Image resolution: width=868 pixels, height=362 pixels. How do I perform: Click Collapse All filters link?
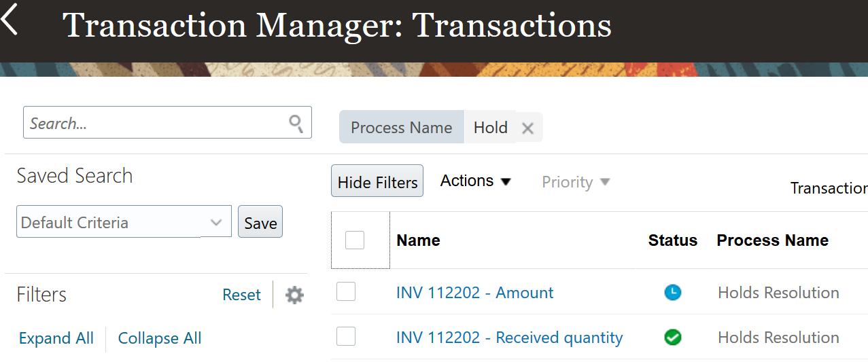point(160,338)
